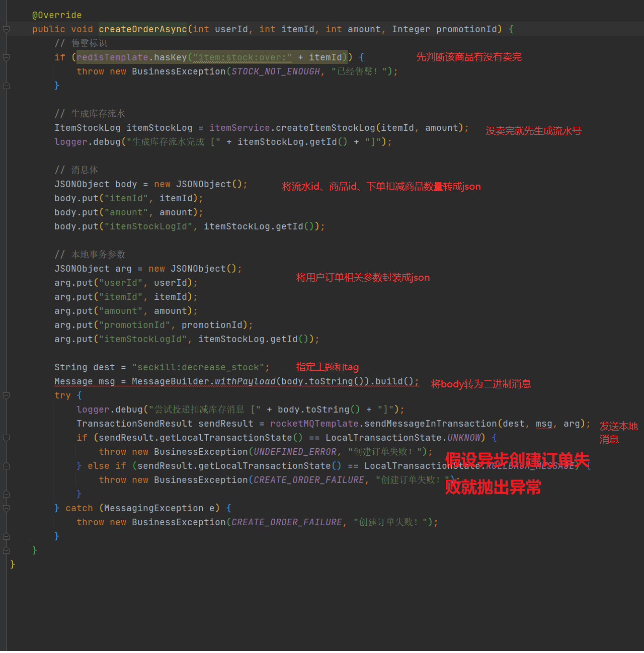Click the // 本地事务参数 comment

coord(90,255)
